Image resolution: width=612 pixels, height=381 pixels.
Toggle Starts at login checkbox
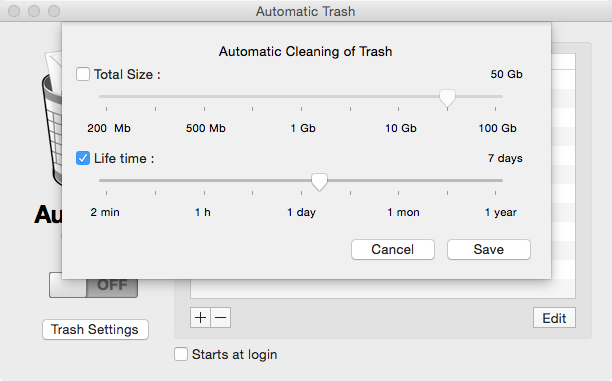pyautogui.click(x=181, y=354)
